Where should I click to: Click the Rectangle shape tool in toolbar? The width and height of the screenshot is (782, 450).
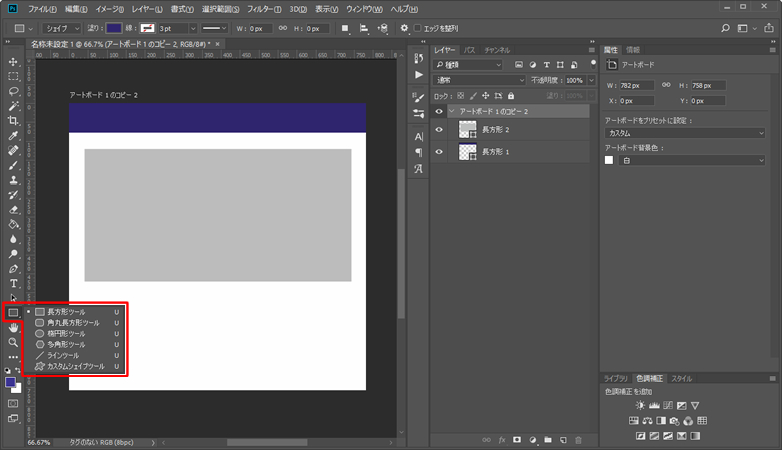[13, 313]
